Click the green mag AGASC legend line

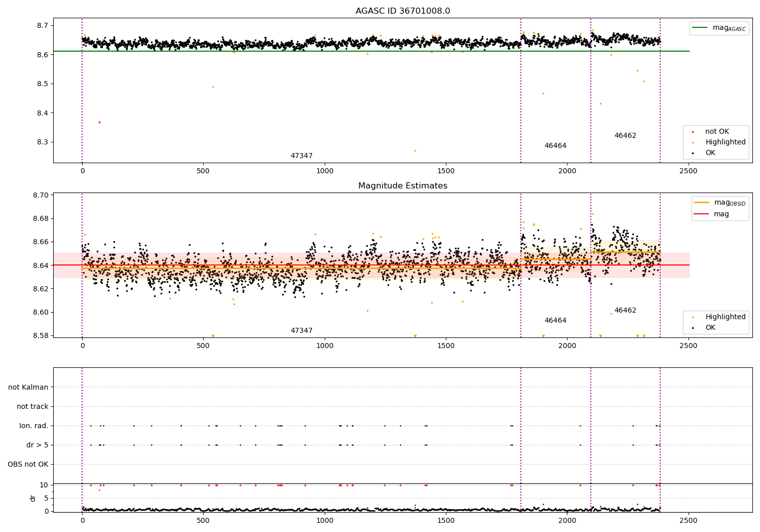[700, 28]
